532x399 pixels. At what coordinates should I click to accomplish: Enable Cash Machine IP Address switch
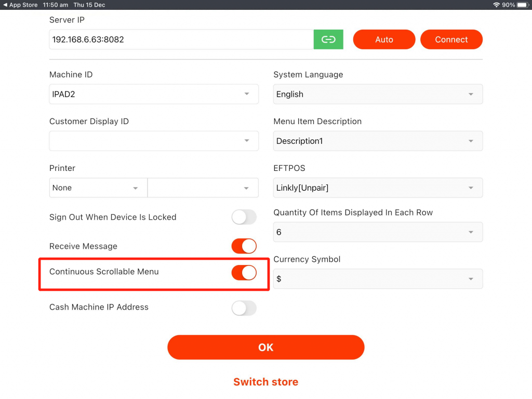pos(244,308)
